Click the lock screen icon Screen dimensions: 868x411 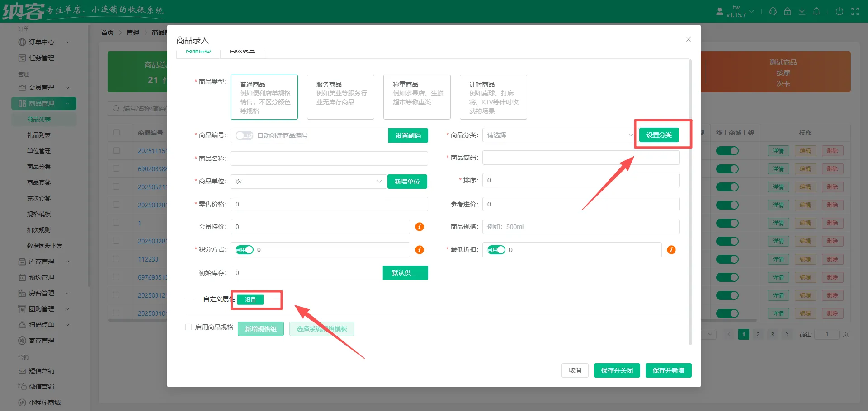pos(788,11)
